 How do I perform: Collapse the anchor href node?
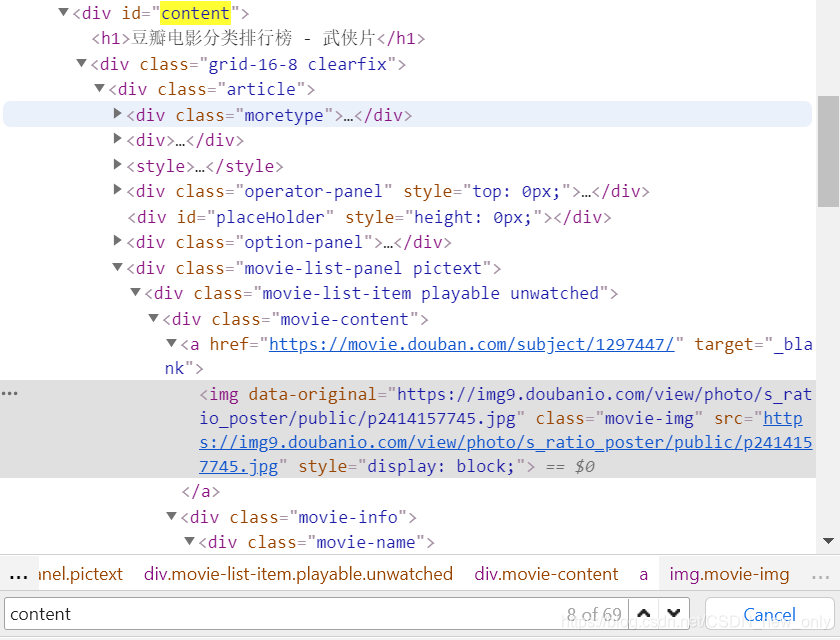[x=171, y=343]
